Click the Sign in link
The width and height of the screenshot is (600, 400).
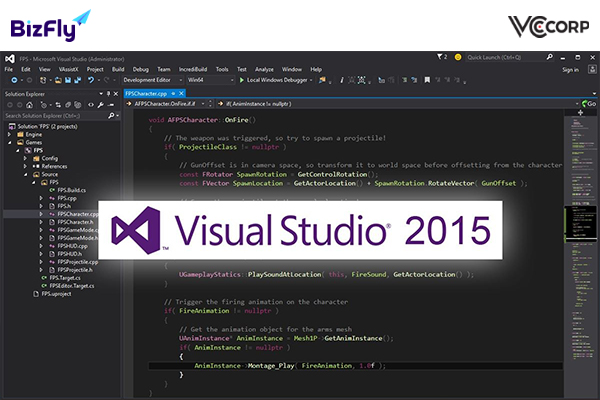(570, 70)
